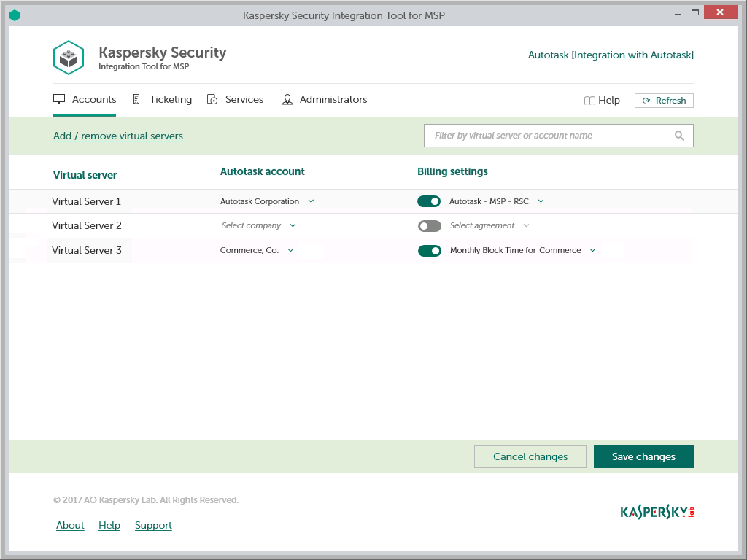Click the Help book icon

pyautogui.click(x=589, y=101)
